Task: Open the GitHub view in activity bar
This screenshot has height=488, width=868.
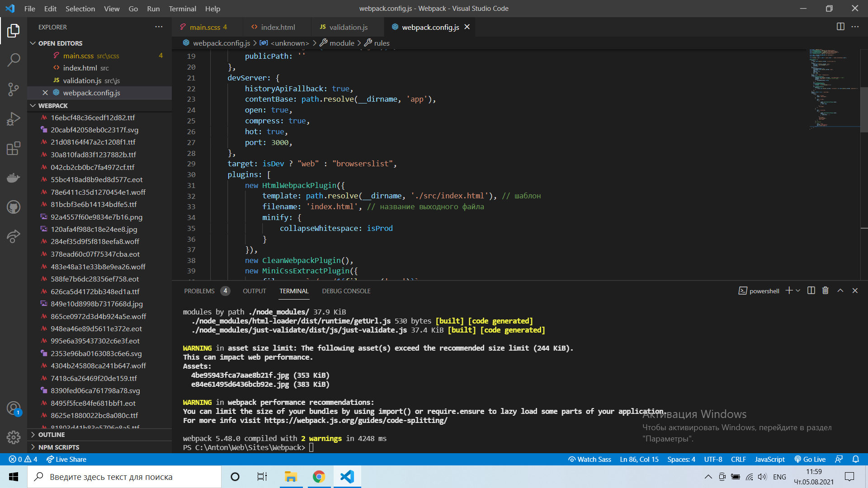Action: coord(14,207)
